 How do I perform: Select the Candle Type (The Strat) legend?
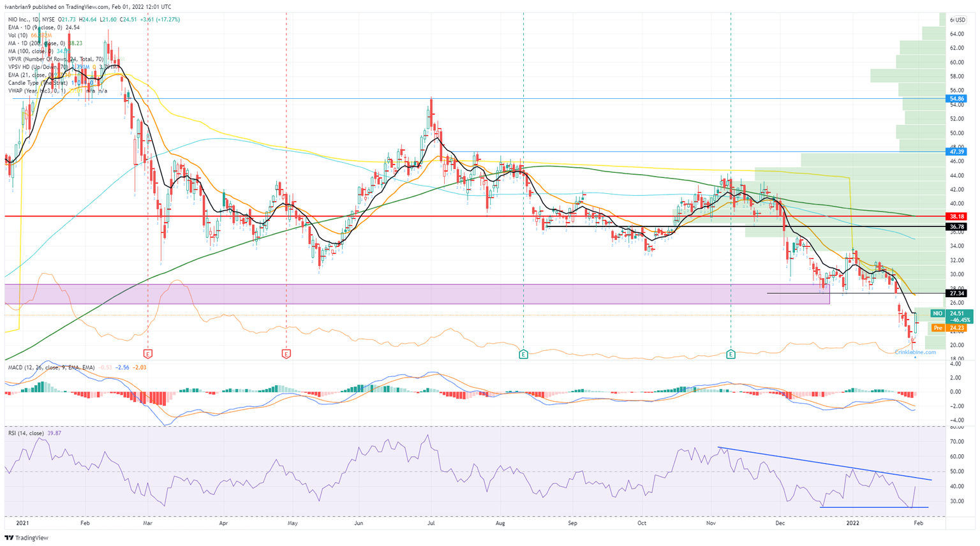point(38,82)
